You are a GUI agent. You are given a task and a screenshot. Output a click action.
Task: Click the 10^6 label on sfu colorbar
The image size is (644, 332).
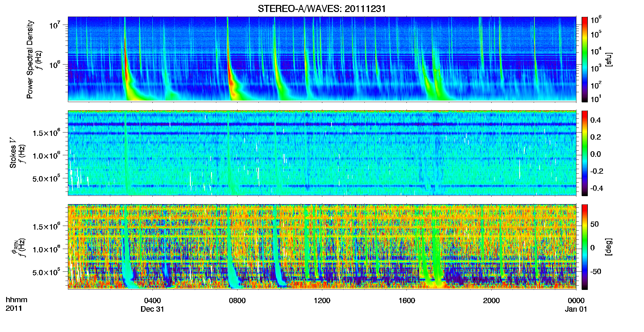tap(596, 20)
